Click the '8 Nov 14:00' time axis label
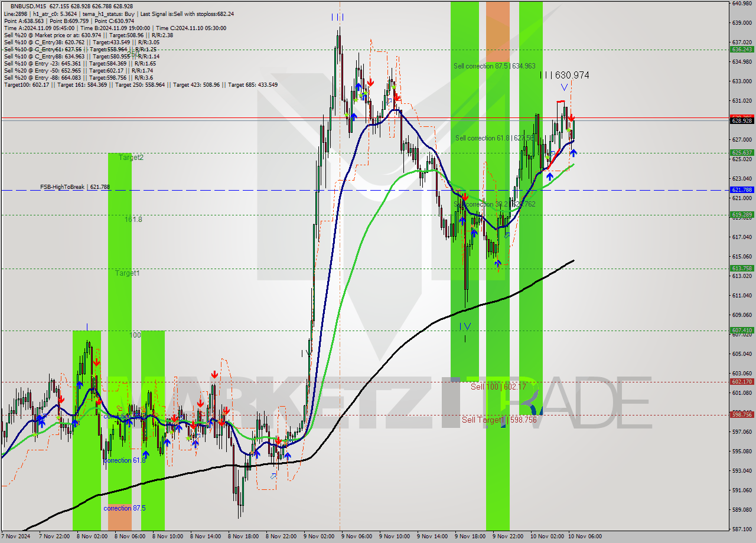 (x=206, y=537)
